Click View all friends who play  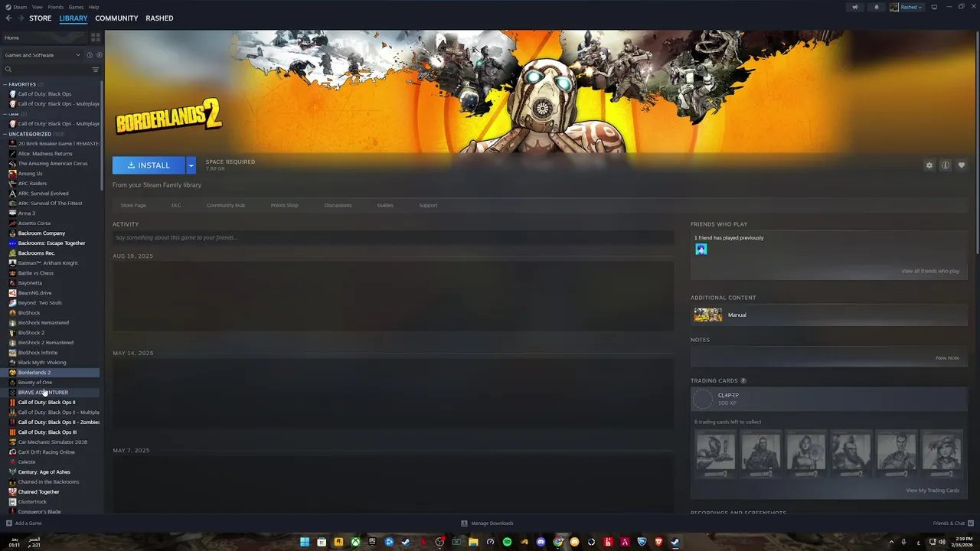(x=930, y=271)
